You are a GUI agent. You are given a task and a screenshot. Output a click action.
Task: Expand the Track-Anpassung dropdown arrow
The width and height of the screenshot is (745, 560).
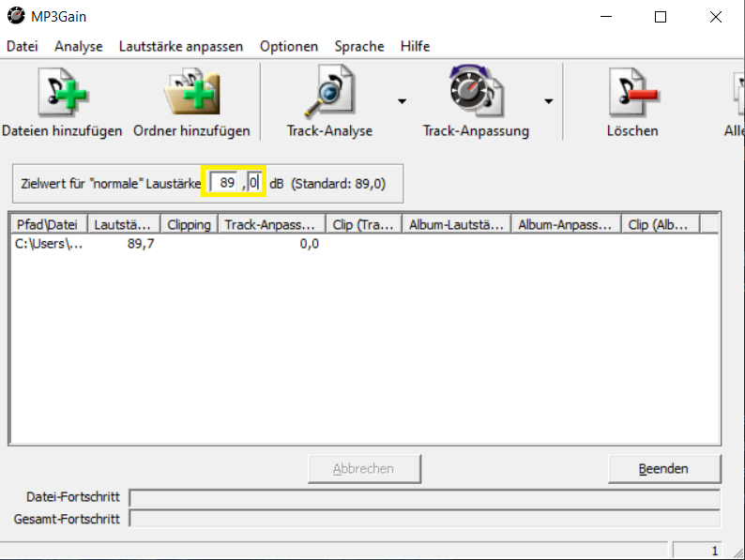click(548, 101)
